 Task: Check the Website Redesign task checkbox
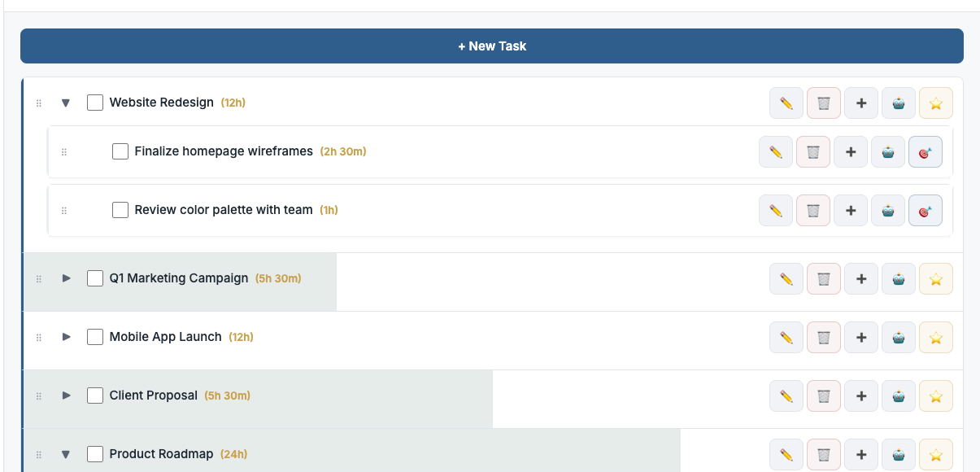pyautogui.click(x=94, y=102)
